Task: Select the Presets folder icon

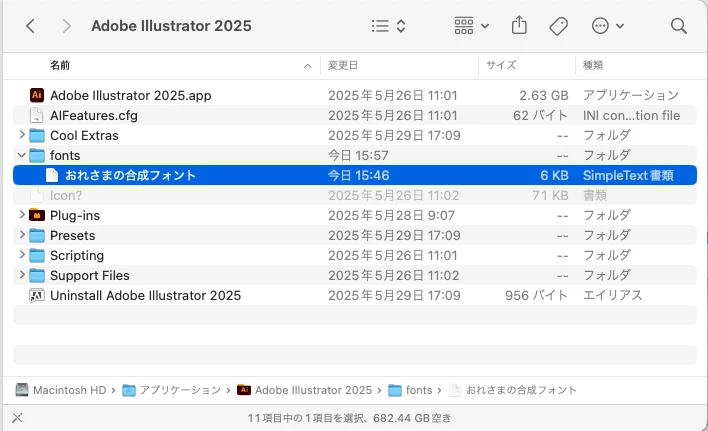Action: coord(37,235)
